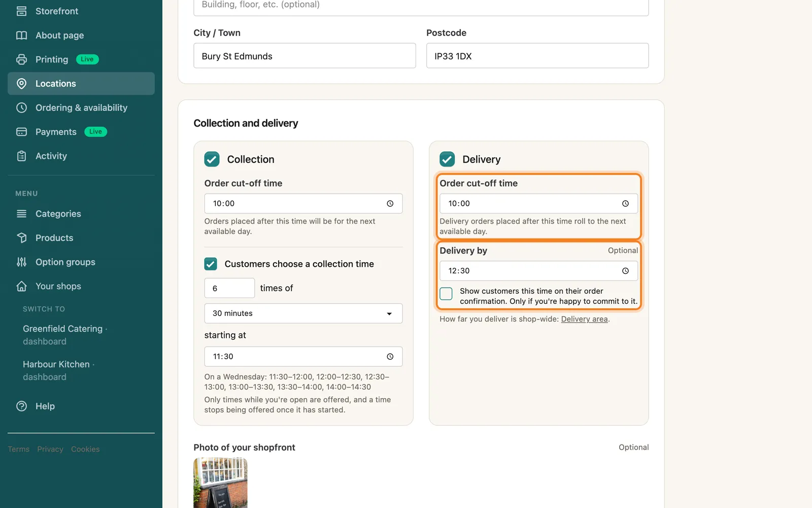The width and height of the screenshot is (812, 508).
Task: Click the Live badge next to Printing
Action: pos(87,59)
